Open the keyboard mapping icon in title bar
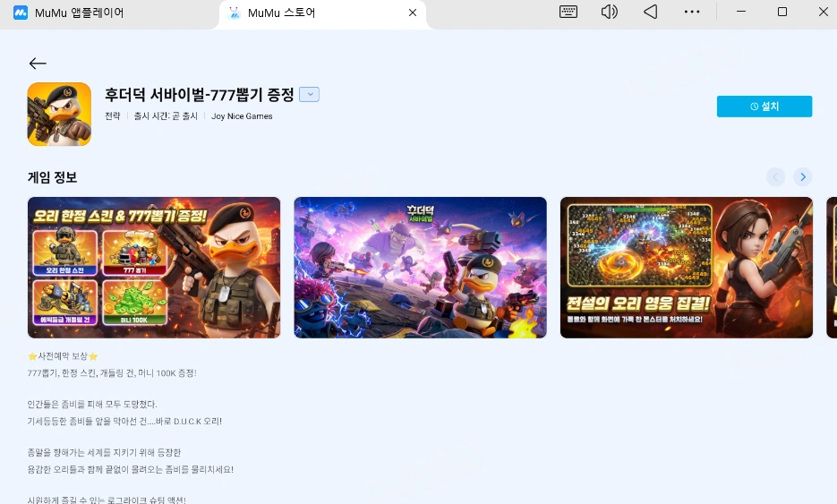Screen dimensions: 837x504 568,12
